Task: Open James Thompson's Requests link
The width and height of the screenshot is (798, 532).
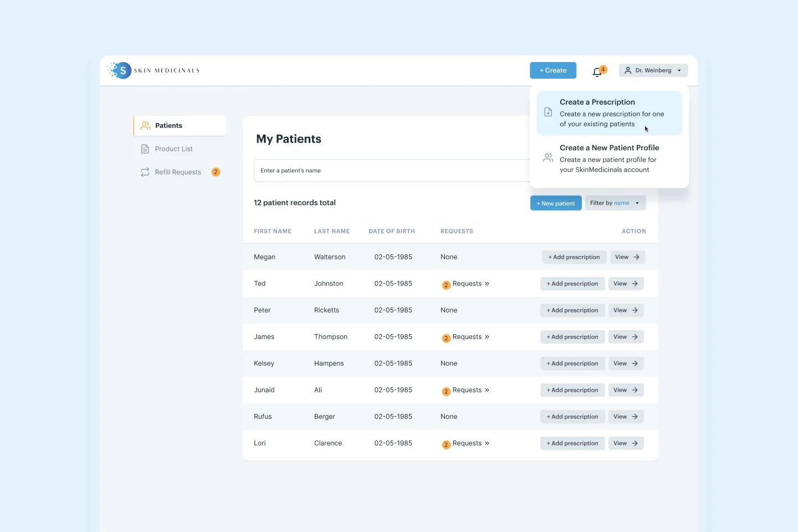Action: 470,337
